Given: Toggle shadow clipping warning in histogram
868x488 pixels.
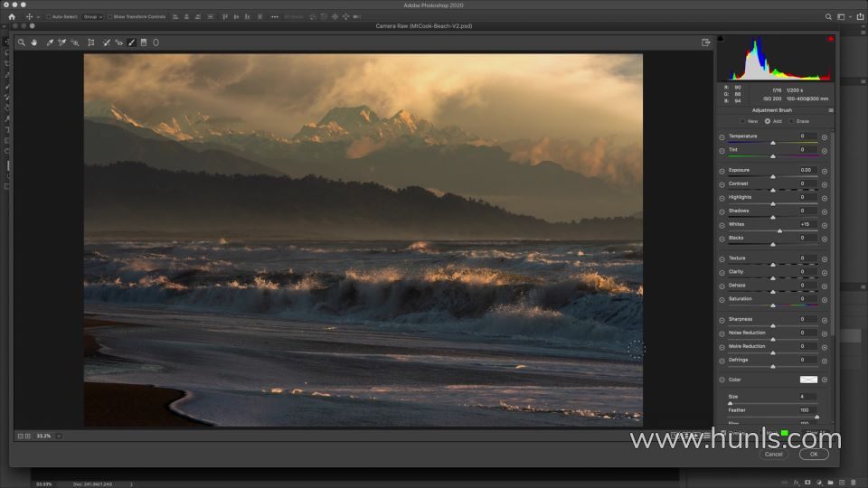Looking at the screenshot, I should (721, 39).
